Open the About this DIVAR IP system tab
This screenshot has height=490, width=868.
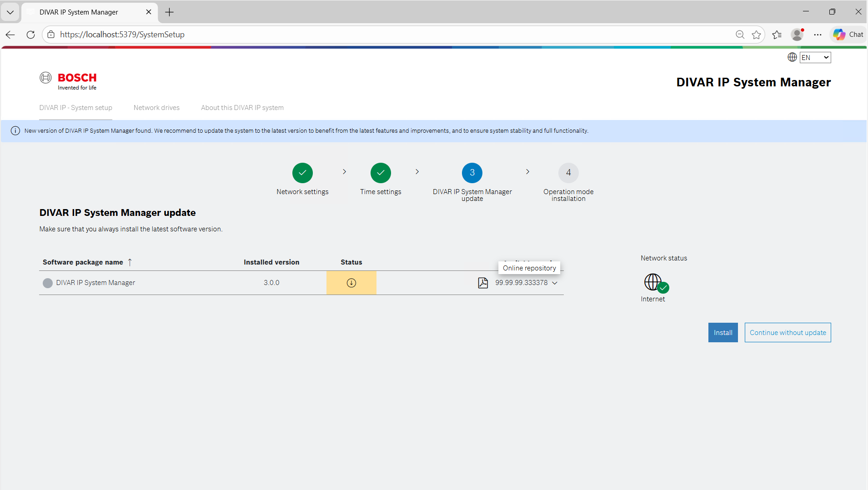tap(242, 108)
